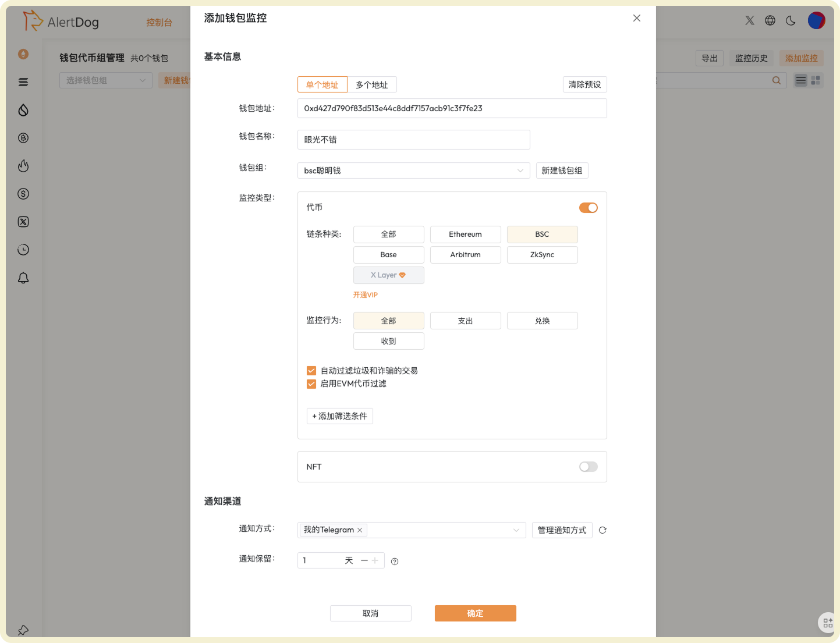Image resolution: width=840 pixels, height=643 pixels.
Task: Close the add wallet monitor dialog
Action: [x=637, y=18]
